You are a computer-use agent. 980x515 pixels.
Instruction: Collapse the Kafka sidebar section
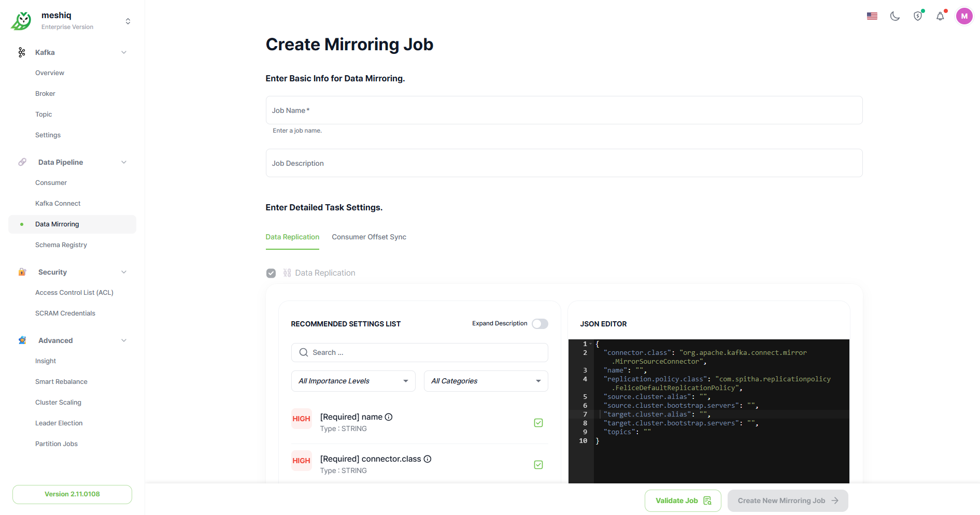coord(124,52)
